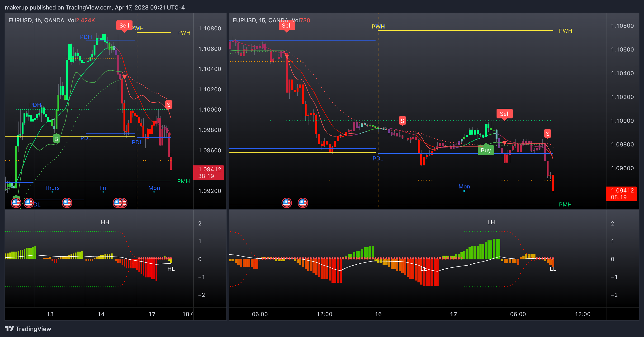Click the Sell label above 1.10000 dotted line
The image size is (644, 337).
[505, 114]
